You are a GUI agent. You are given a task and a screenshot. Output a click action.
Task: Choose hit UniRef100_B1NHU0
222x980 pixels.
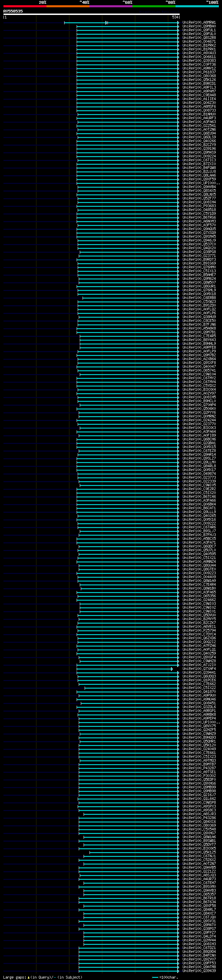pos(199,114)
